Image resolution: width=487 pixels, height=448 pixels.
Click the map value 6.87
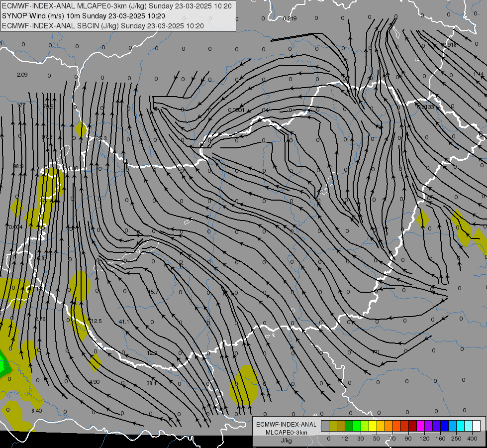pyautogui.click(x=42, y=259)
